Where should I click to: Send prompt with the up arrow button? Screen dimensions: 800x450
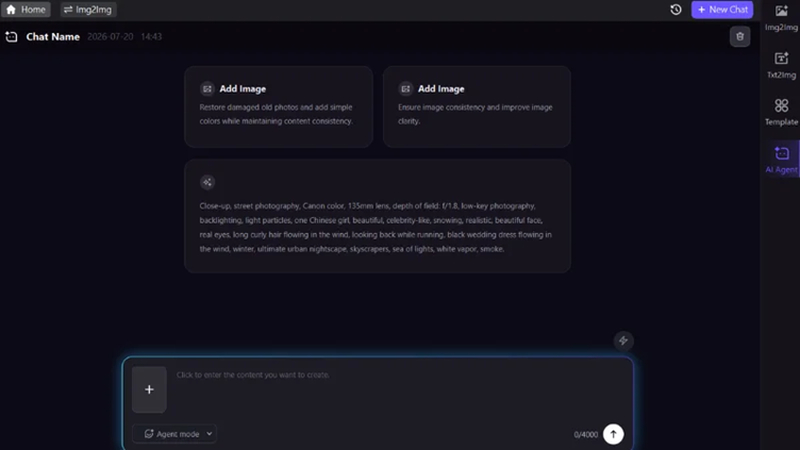coord(613,434)
